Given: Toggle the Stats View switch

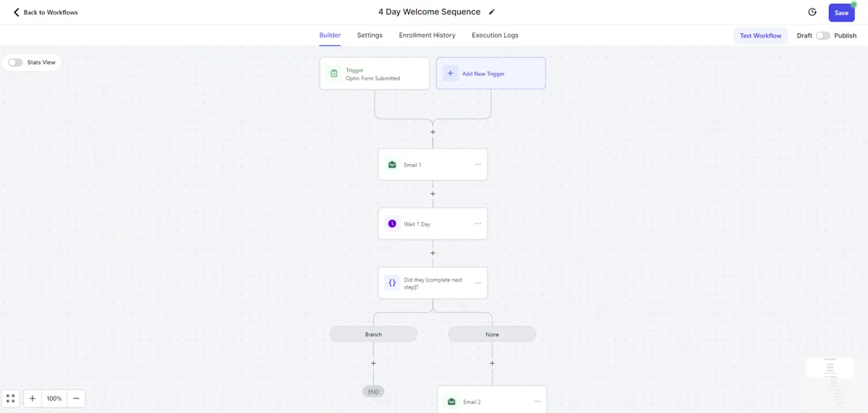Looking at the screenshot, I should pos(15,62).
